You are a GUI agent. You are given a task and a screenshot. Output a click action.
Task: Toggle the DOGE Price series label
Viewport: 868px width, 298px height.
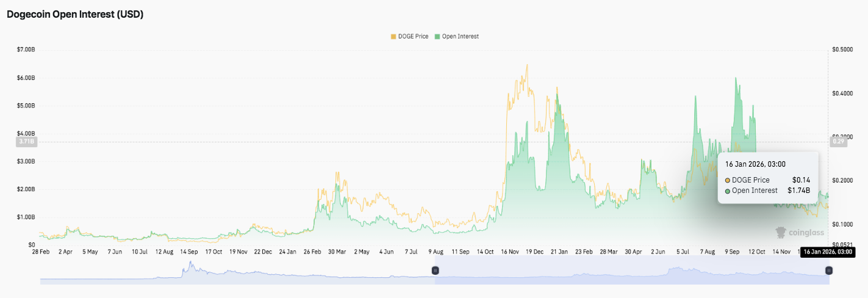click(x=414, y=37)
